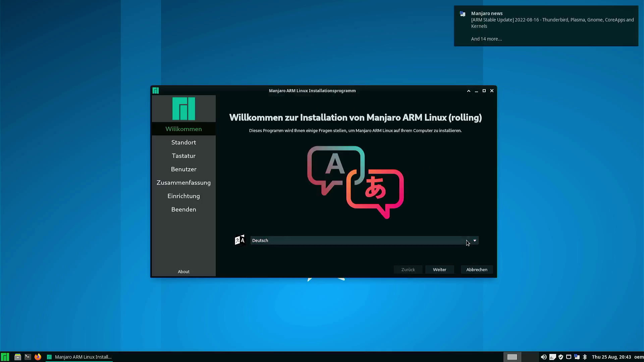
Task: Click the Zurück button
Action: click(x=408, y=269)
